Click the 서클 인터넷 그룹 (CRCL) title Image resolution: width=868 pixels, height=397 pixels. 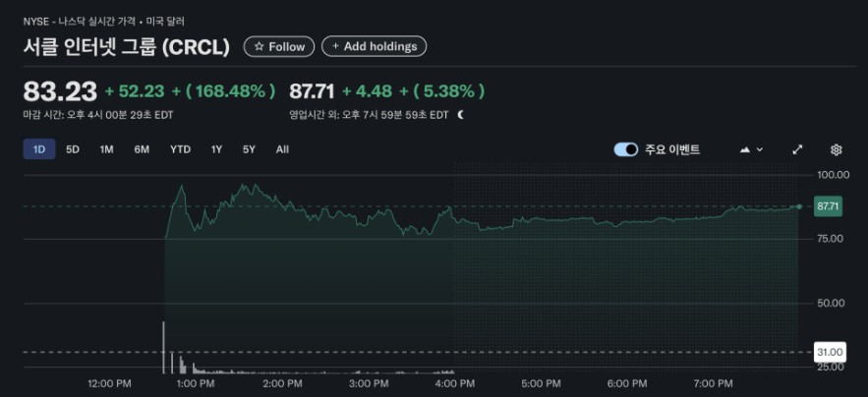[x=126, y=47]
